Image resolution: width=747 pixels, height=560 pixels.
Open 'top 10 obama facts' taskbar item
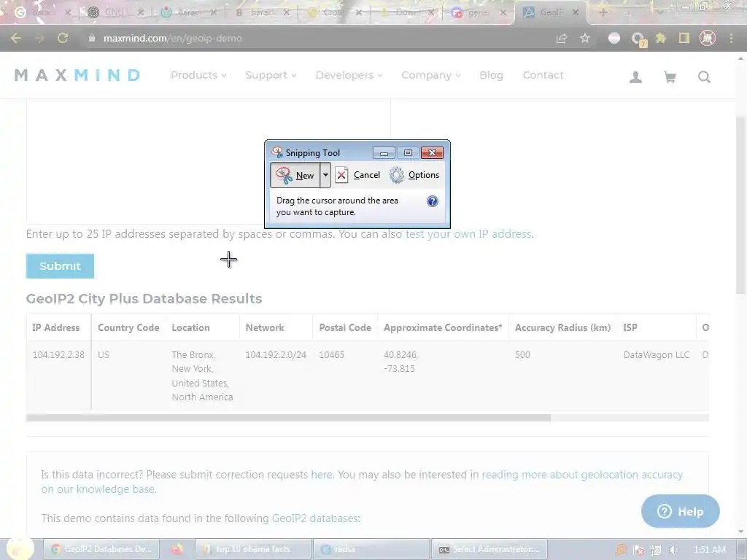[x=253, y=549]
